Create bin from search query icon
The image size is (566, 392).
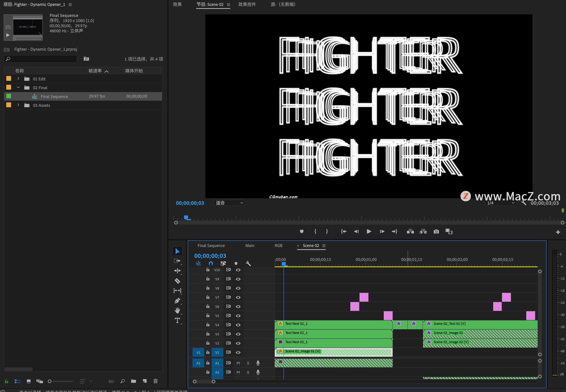tap(86, 59)
